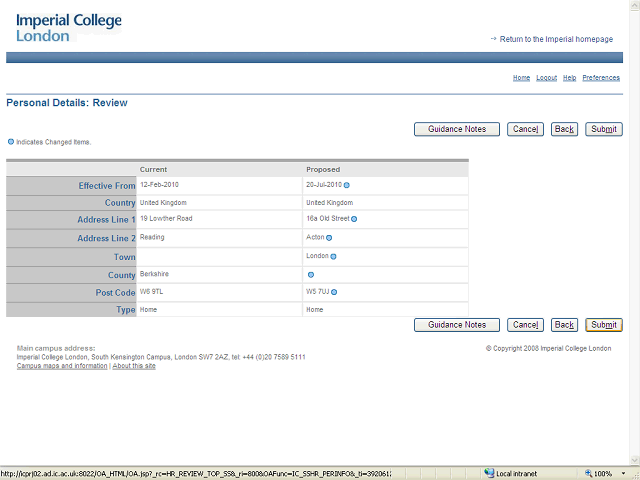The image size is (640, 480).
Task: Click changed icon in proposed County cell
Action: click(x=311, y=274)
